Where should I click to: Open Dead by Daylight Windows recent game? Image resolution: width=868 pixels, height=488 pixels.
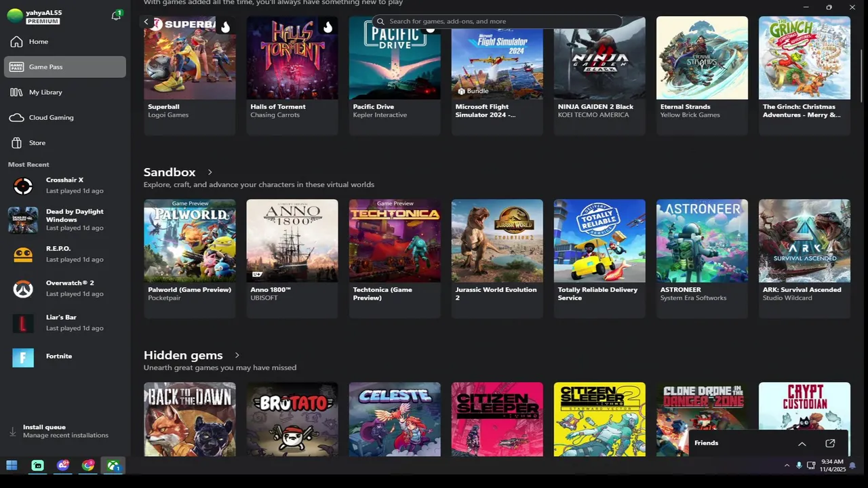point(65,220)
